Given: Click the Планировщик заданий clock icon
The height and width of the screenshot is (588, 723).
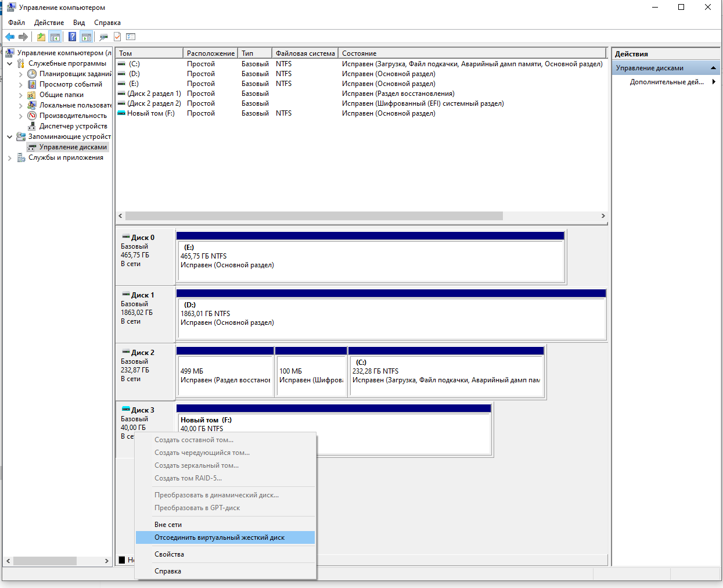Looking at the screenshot, I should coord(32,74).
